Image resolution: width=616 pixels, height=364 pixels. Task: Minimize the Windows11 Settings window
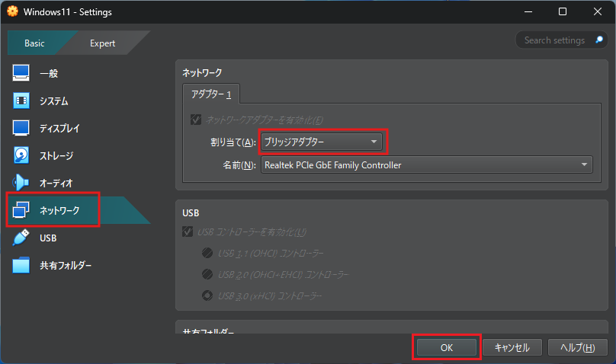(528, 11)
